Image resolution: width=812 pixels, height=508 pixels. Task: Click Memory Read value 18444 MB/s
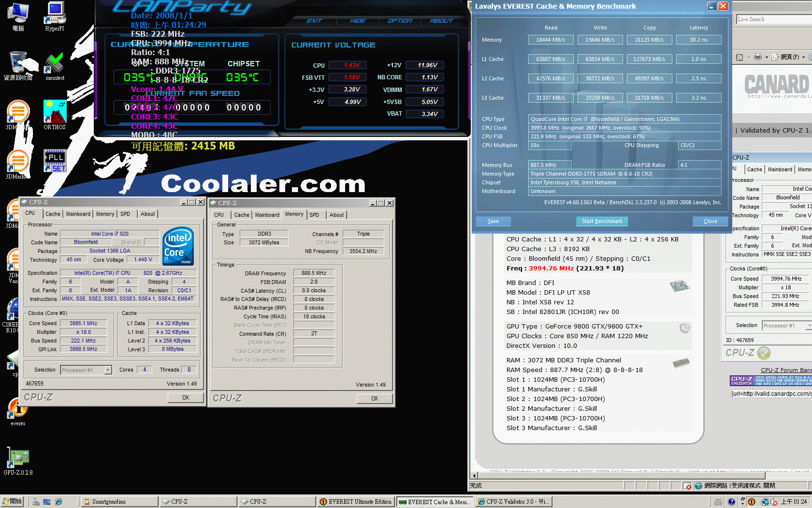pos(551,40)
